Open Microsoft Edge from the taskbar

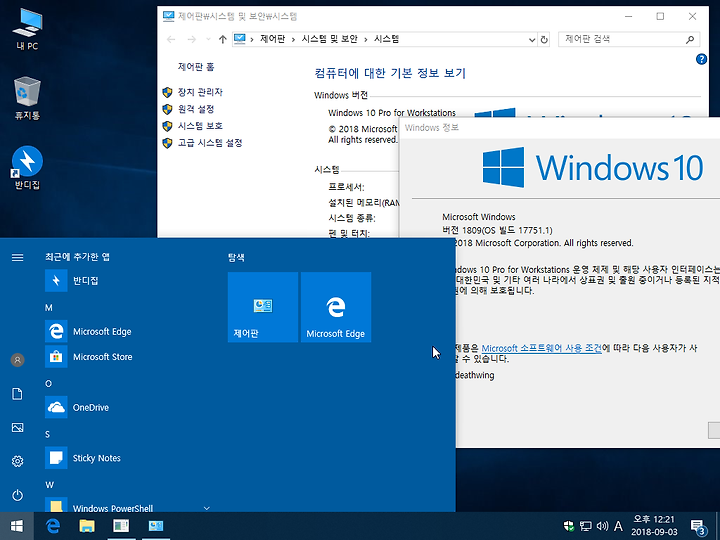(x=53, y=526)
